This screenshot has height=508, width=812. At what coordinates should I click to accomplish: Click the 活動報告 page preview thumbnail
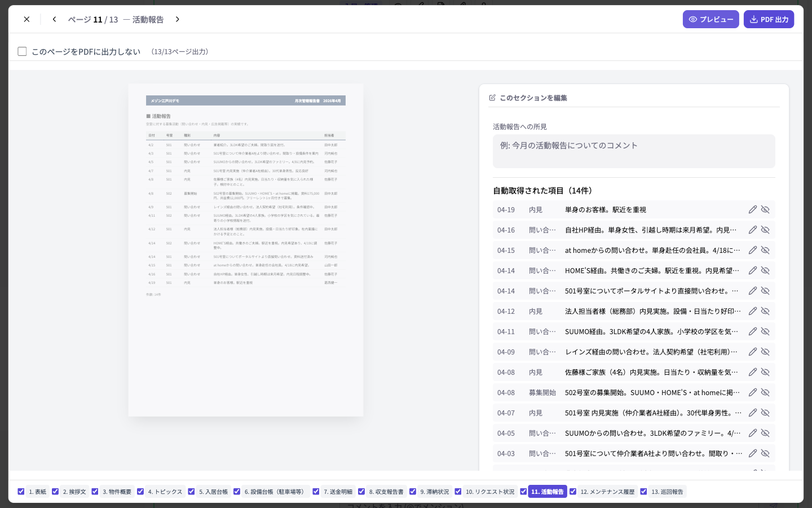[x=246, y=250]
